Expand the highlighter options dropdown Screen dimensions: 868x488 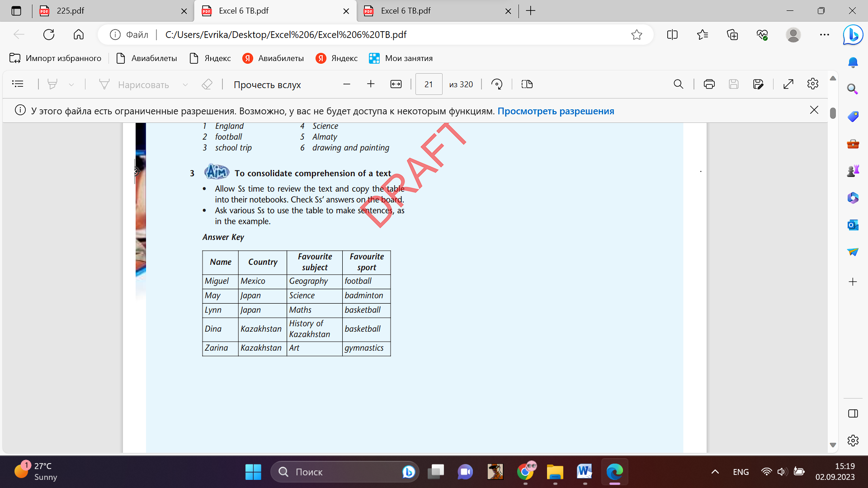tap(71, 84)
